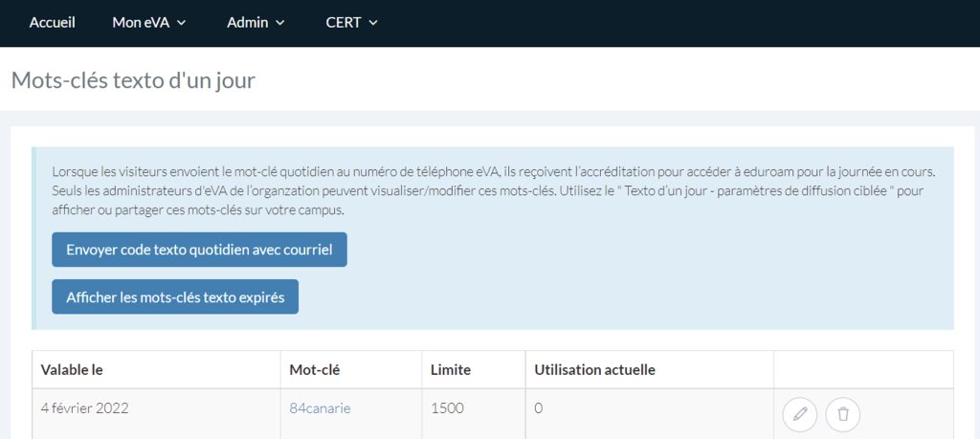This screenshot has width=980, height=439.
Task: Open the Mon eVA menu label
Action: coord(141,23)
